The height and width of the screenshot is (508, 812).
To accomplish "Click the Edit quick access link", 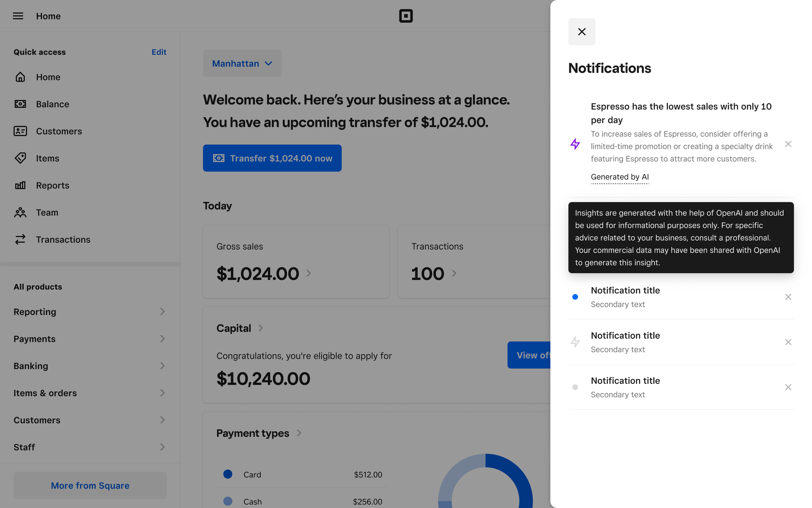I will (x=159, y=52).
